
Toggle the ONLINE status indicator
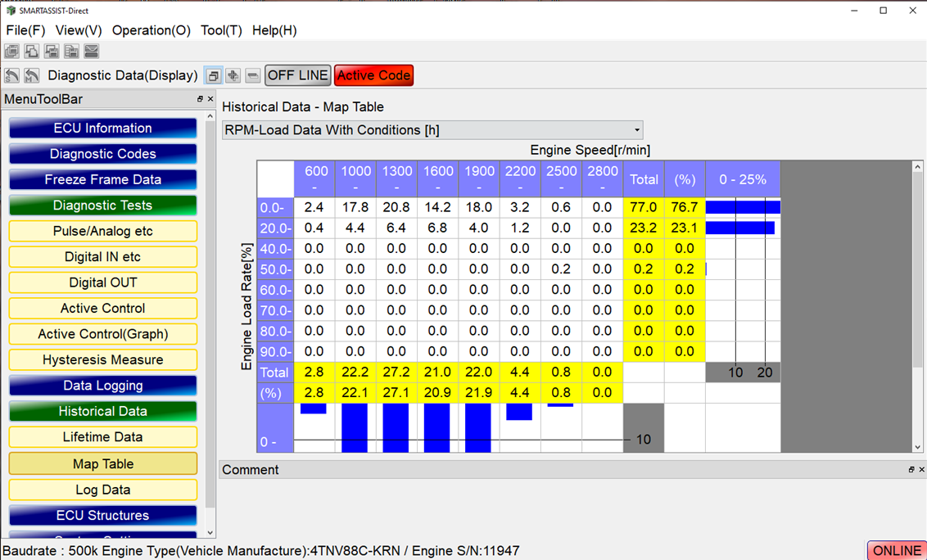pos(897,550)
